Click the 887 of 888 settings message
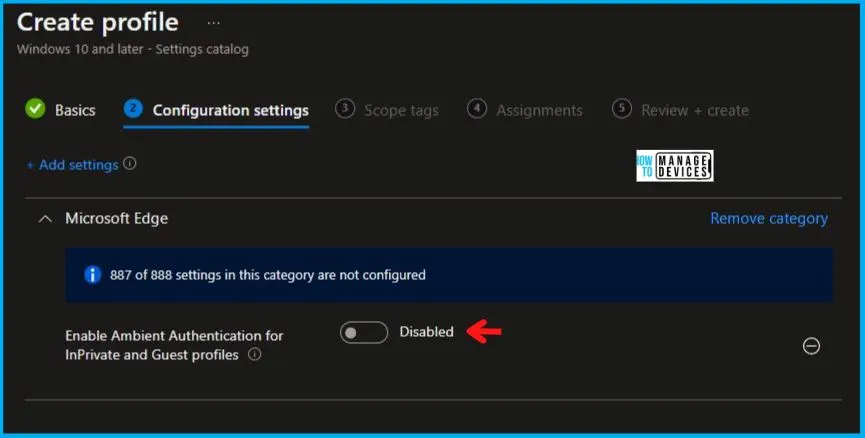Image resolution: width=865 pixels, height=438 pixels. coord(268,275)
